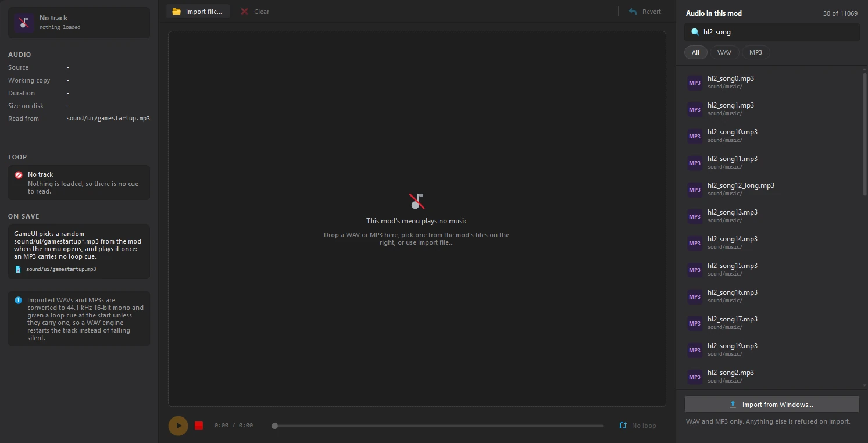Image resolution: width=868 pixels, height=443 pixels.
Task: Focus the hl2_song search field
Action: tap(771, 32)
